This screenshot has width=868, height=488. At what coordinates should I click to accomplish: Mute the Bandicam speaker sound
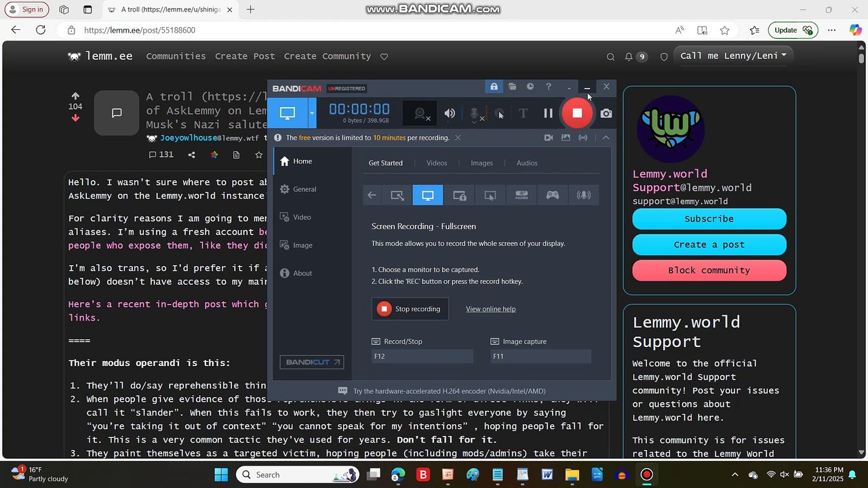tap(450, 114)
